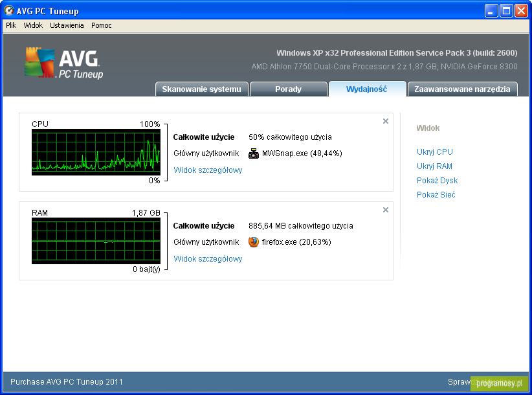Click the Windows XP x32 Professional text
The image size is (532, 395).
coord(397,53)
